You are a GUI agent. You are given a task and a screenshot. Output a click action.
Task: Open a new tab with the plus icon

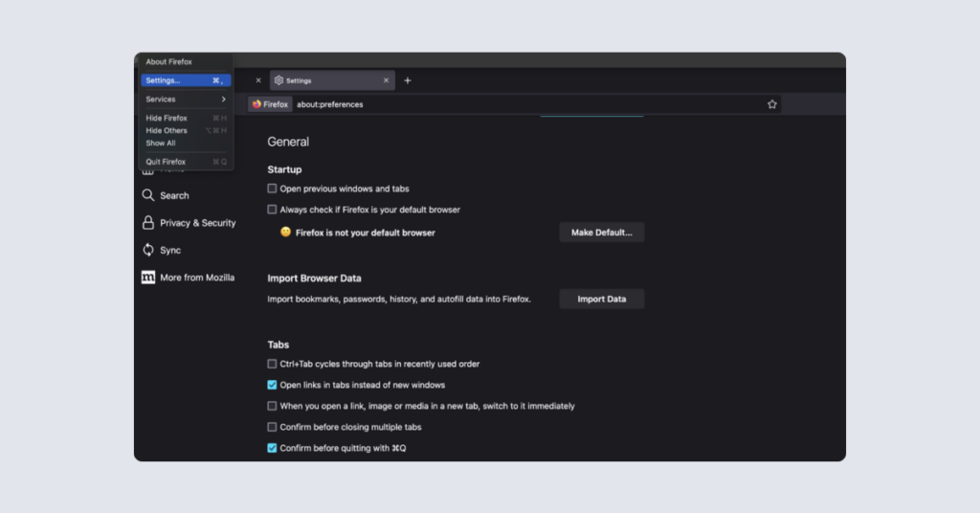point(408,80)
